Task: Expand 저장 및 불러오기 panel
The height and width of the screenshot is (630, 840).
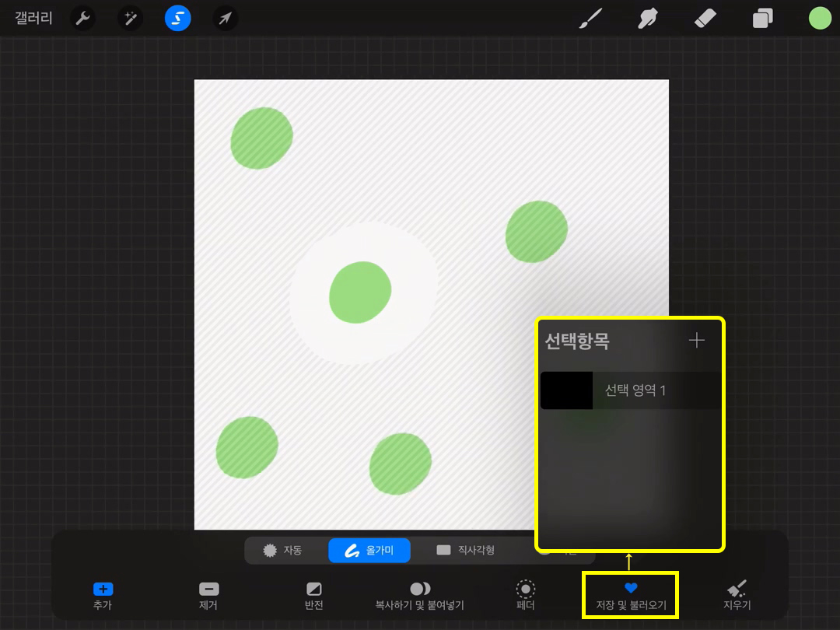Action: (631, 595)
